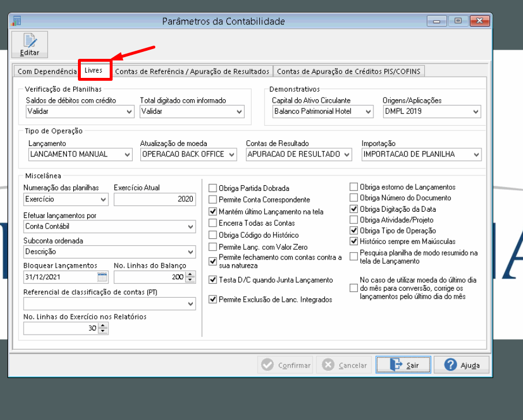
Task: Decrease No. Linhas do Balanço value
Action: click(x=190, y=280)
